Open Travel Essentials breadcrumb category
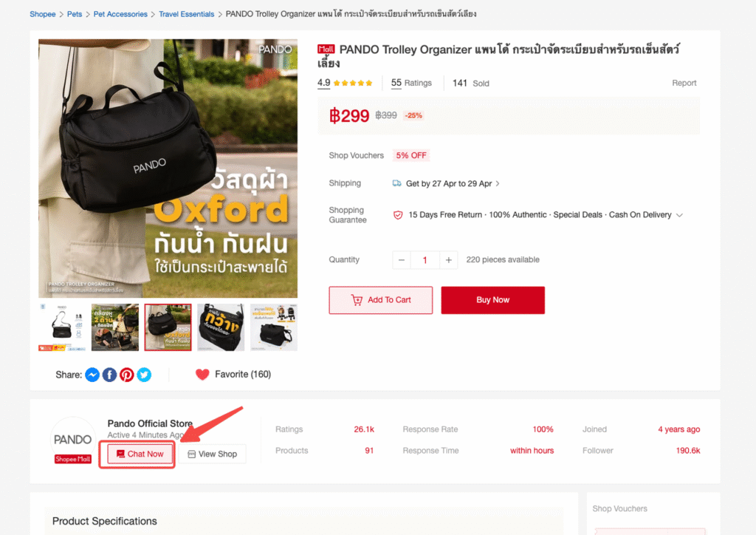Viewport: 756px width, 535px height. [x=187, y=14]
